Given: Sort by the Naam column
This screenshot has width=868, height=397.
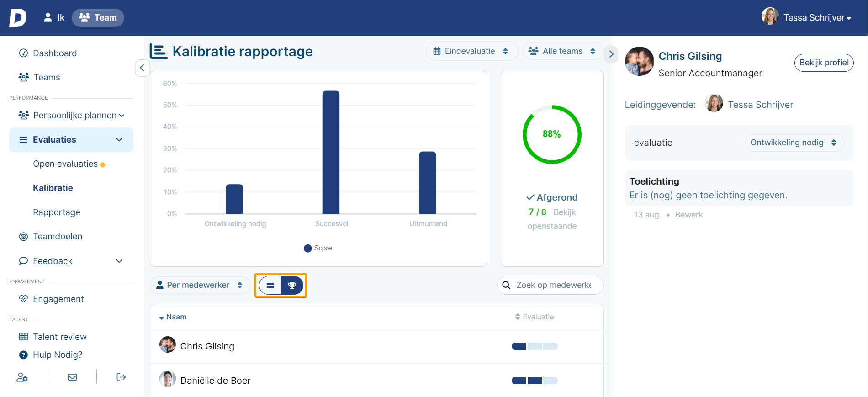Looking at the screenshot, I should [x=173, y=317].
